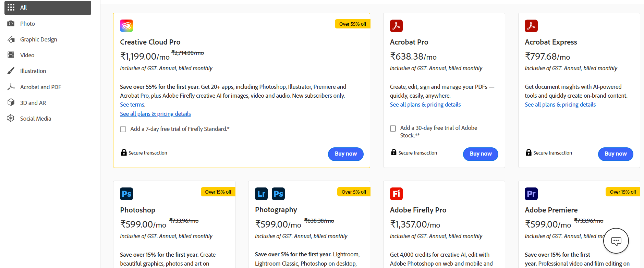Click the ₹1,357.00/mo price
644x268 pixels.
point(415,224)
